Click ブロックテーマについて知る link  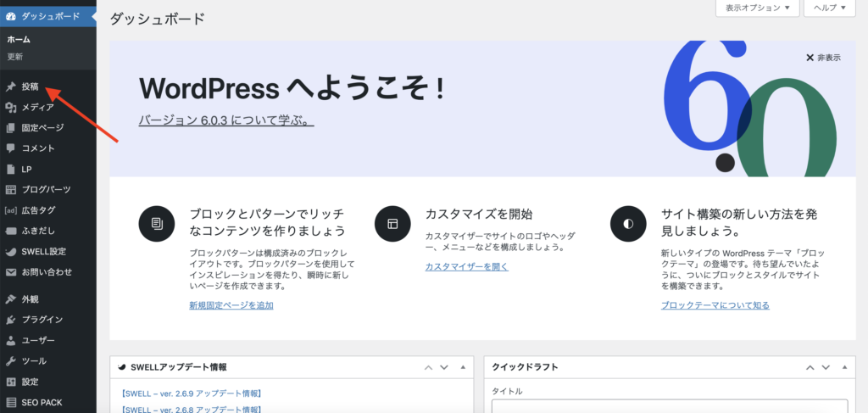(715, 305)
